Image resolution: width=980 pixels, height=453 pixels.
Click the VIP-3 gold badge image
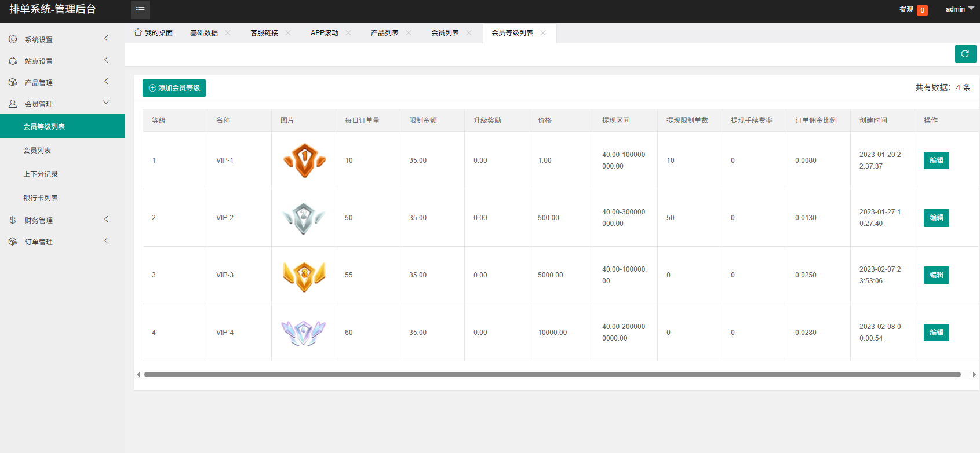click(x=304, y=275)
